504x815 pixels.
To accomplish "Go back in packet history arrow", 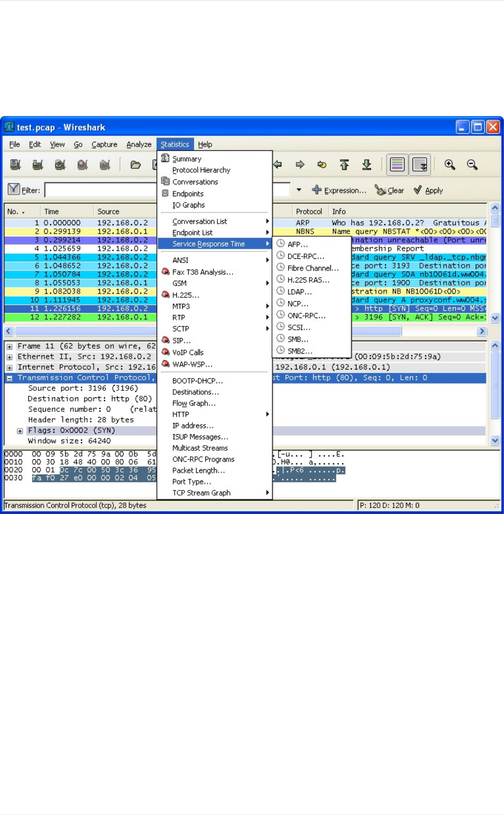I will 278,165.
